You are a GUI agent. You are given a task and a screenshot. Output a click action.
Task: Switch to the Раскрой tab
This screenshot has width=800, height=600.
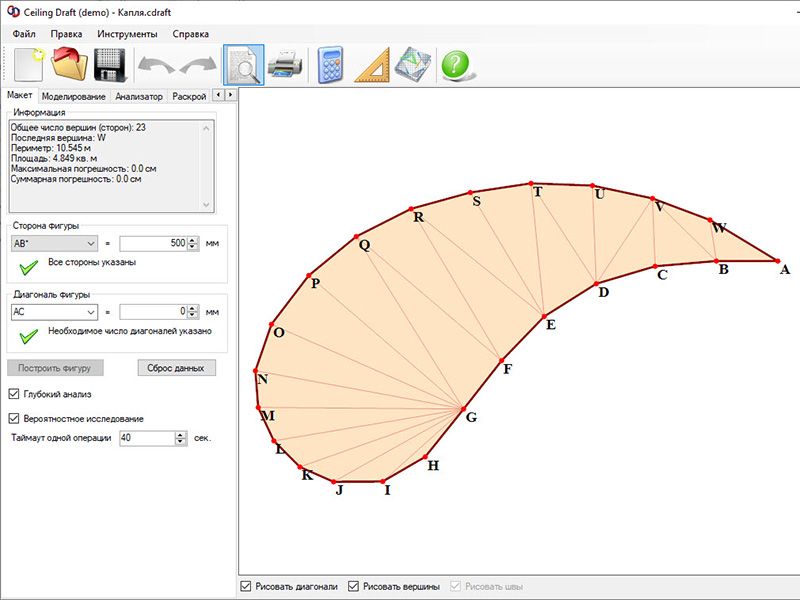tap(189, 96)
